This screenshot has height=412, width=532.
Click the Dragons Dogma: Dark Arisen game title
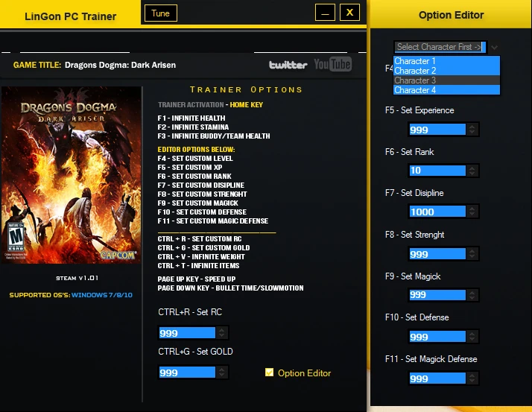pos(120,65)
